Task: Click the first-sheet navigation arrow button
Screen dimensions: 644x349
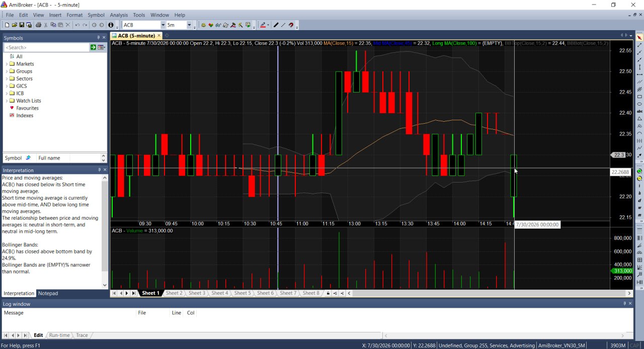Action: tap(114, 293)
